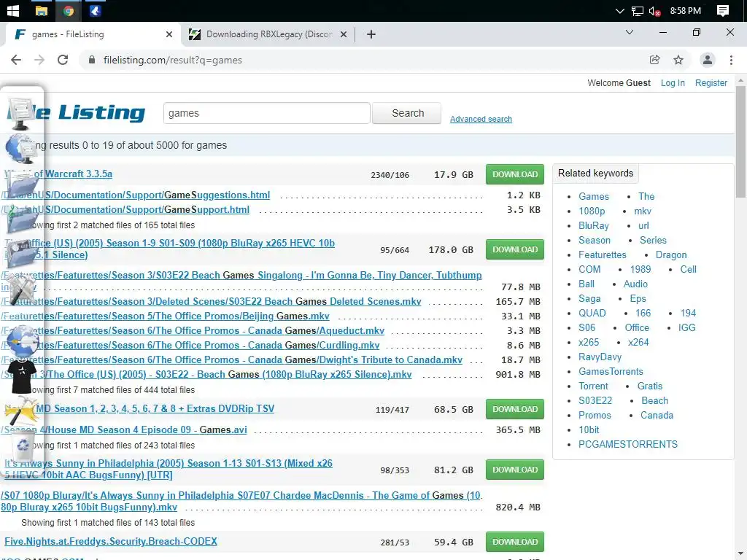Open the notification center icon
This screenshot has width=747, height=560.
pyautogui.click(x=723, y=10)
